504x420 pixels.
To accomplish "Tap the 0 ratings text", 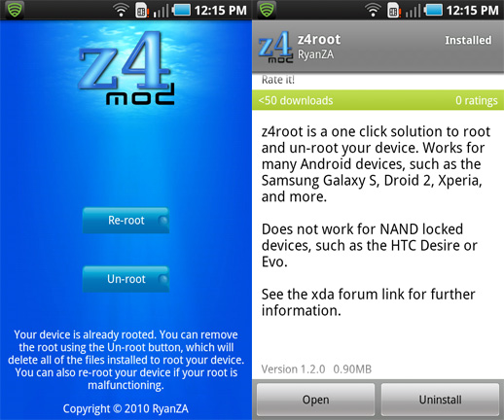I will pyautogui.click(x=477, y=100).
